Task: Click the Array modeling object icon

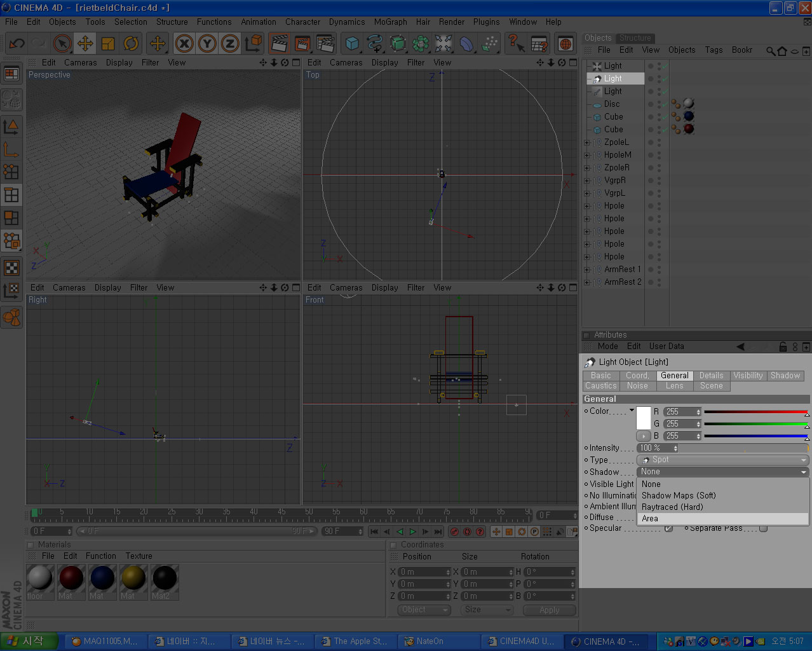Action: pyautogui.click(x=421, y=43)
